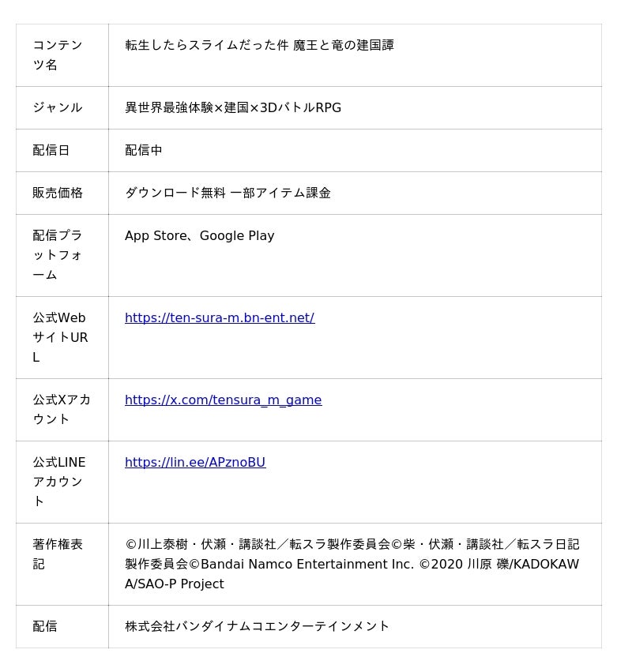This screenshot has height=672, width=632.
Task: Click the content title text about 転生したらスライムだった件
Action: pos(259,45)
